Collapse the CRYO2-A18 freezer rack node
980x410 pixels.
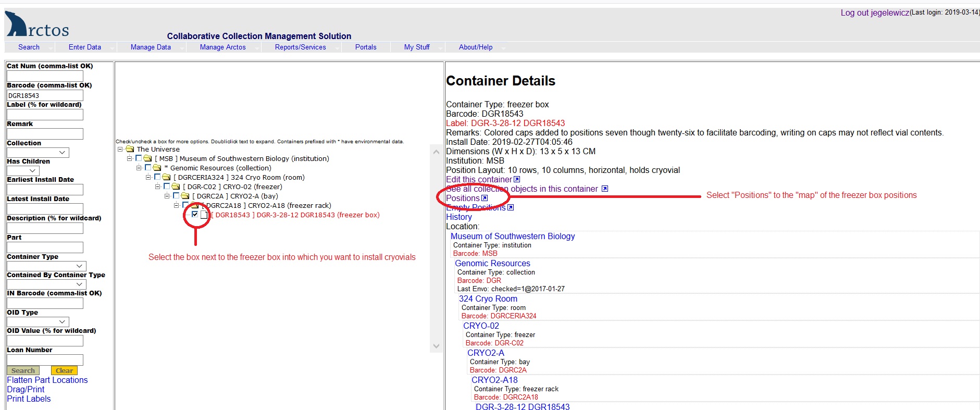point(177,205)
